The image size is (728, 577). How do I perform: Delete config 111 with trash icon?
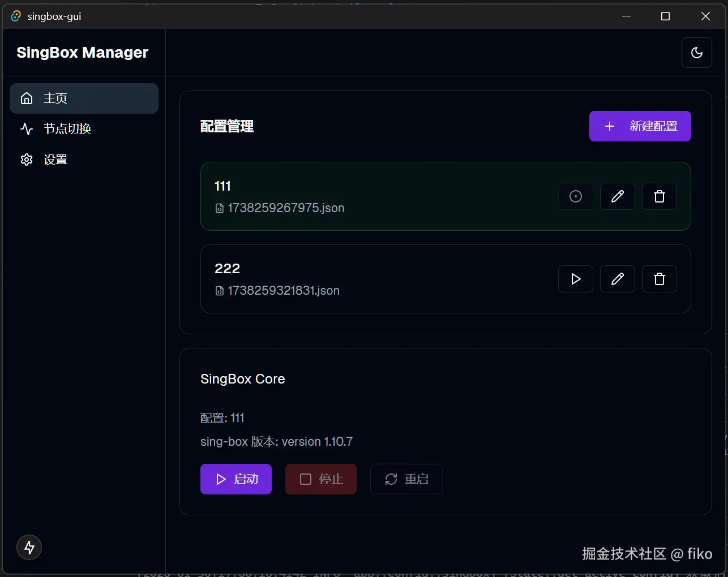coord(660,196)
